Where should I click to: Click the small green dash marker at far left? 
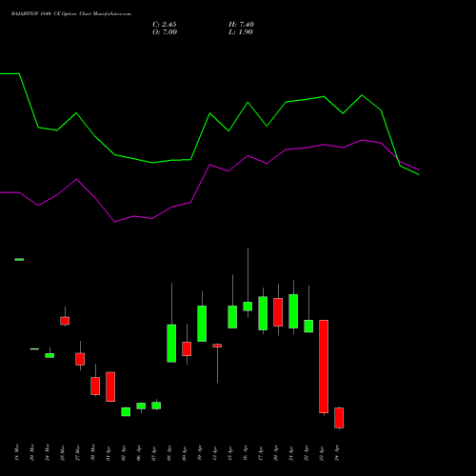[19, 260]
